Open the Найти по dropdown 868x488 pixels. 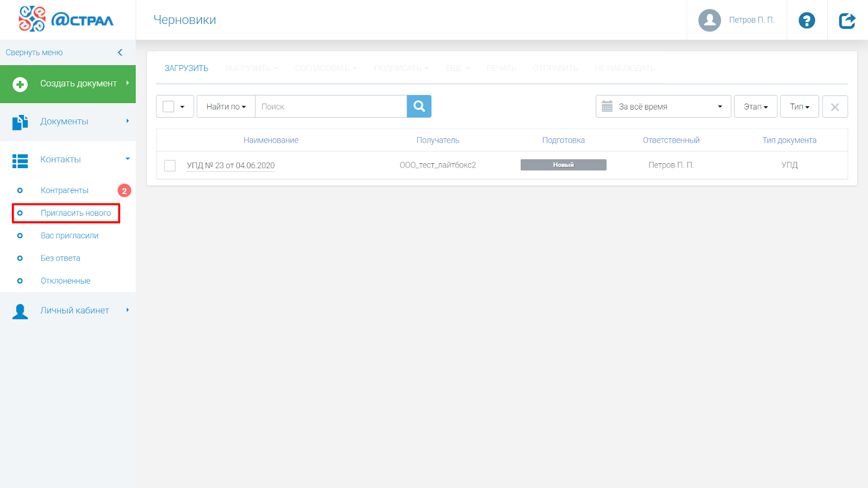tap(226, 106)
